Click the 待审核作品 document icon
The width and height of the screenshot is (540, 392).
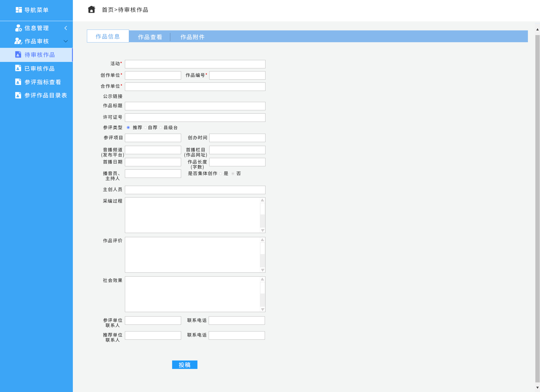(18, 55)
